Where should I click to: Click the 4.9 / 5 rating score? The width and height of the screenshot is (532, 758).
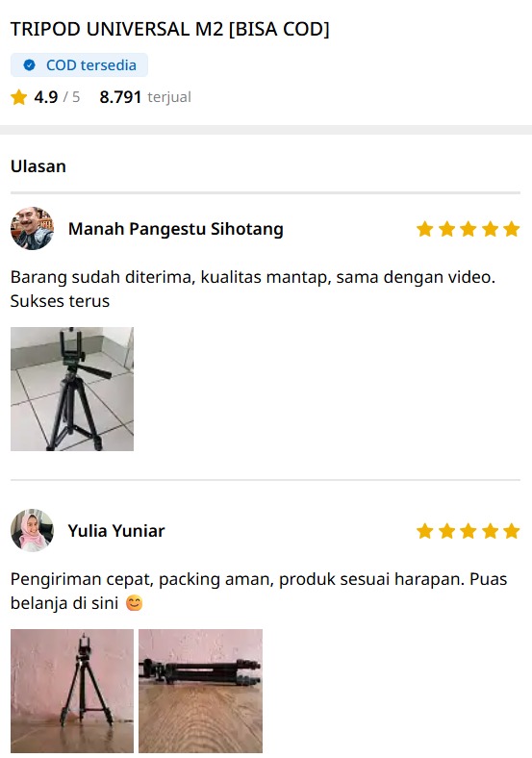coord(57,97)
